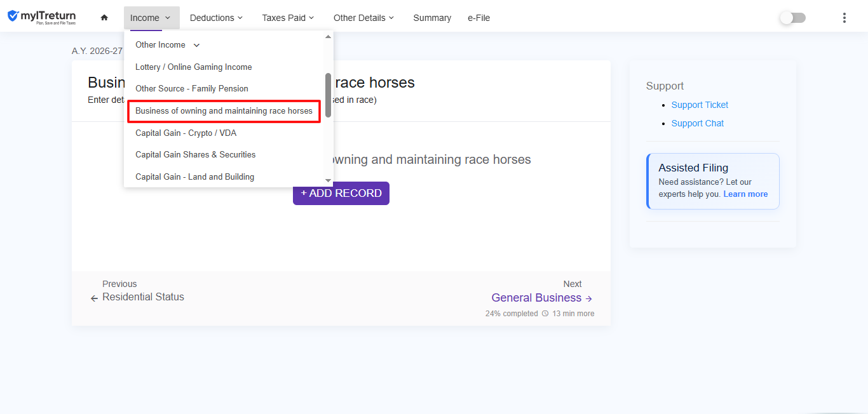Go to the Summary page
The image size is (868, 414).
coord(432,18)
